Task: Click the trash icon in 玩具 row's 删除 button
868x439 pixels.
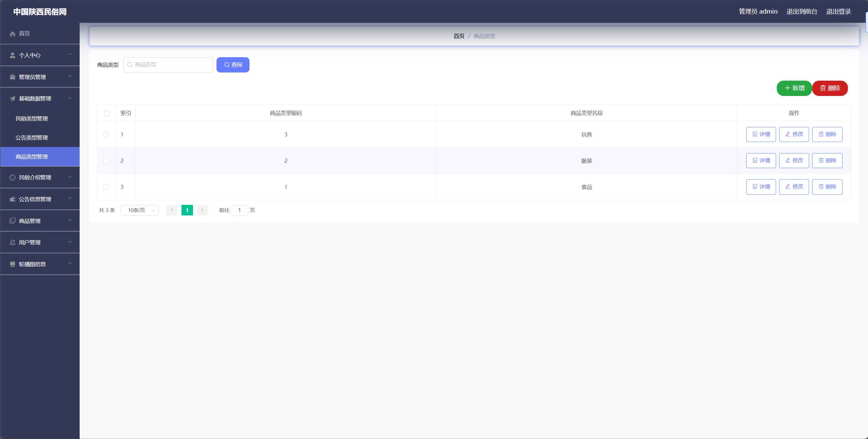Action: pos(821,134)
